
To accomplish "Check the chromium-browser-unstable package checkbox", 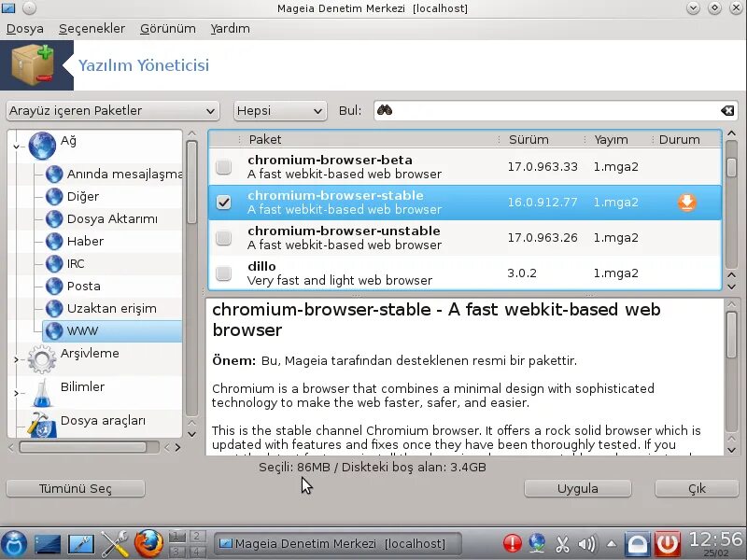I will pos(223,238).
